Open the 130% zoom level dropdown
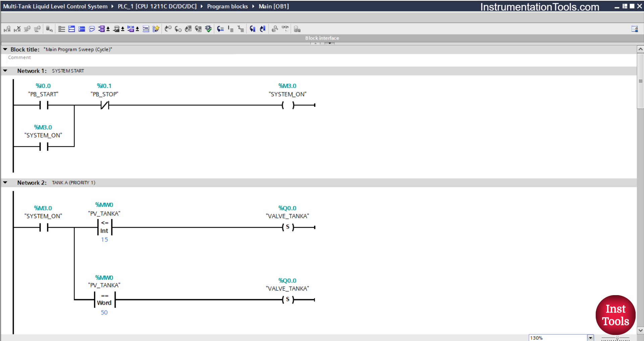This screenshot has height=341, width=644. pyautogui.click(x=590, y=337)
